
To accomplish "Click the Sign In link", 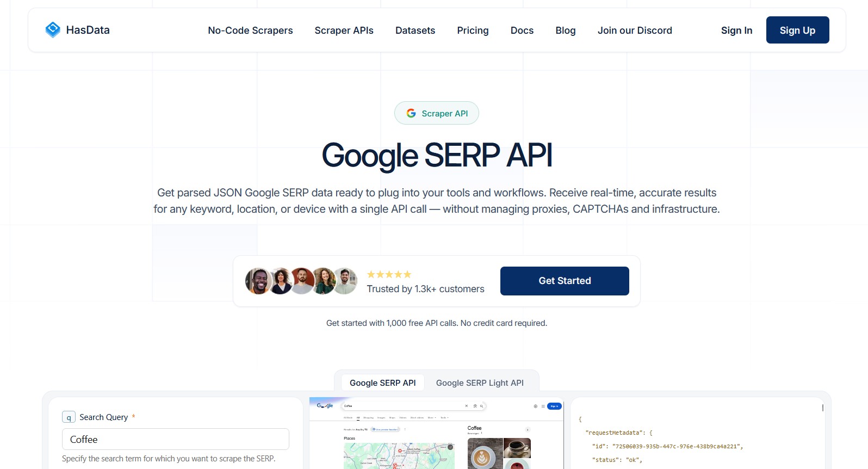I will (736, 30).
